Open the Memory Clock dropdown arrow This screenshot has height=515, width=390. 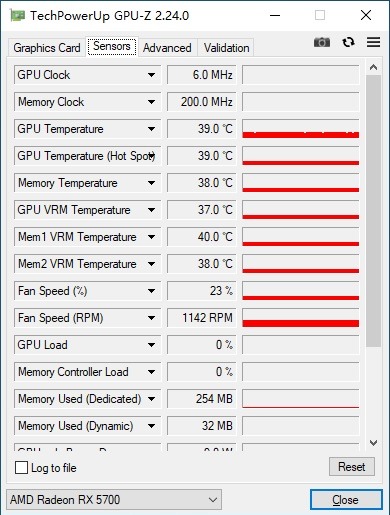[x=151, y=102]
